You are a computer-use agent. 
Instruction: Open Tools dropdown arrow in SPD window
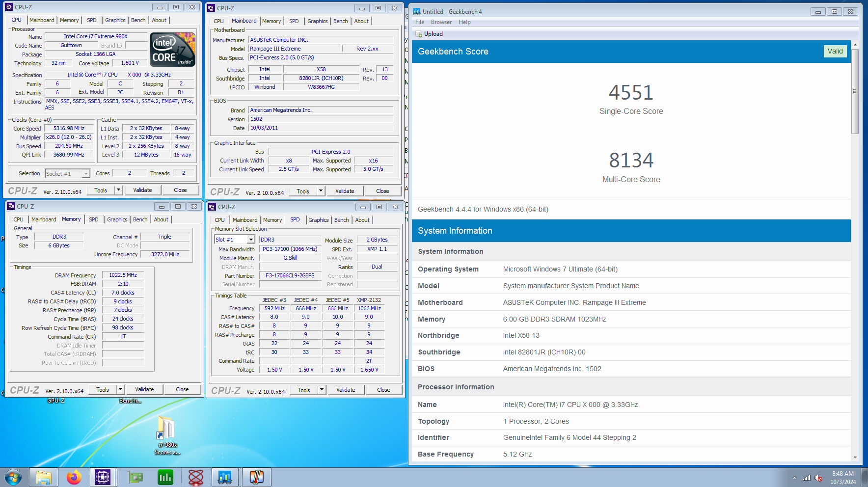[322, 390]
